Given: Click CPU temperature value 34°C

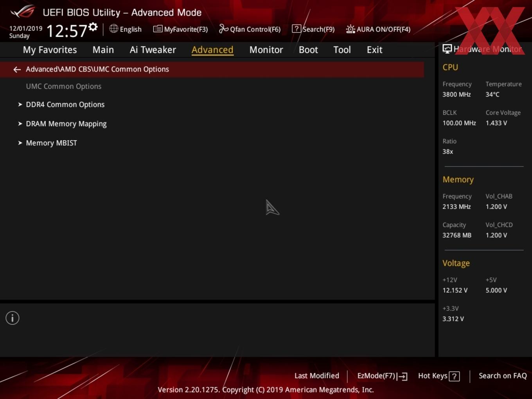Looking at the screenshot, I should (x=492, y=94).
